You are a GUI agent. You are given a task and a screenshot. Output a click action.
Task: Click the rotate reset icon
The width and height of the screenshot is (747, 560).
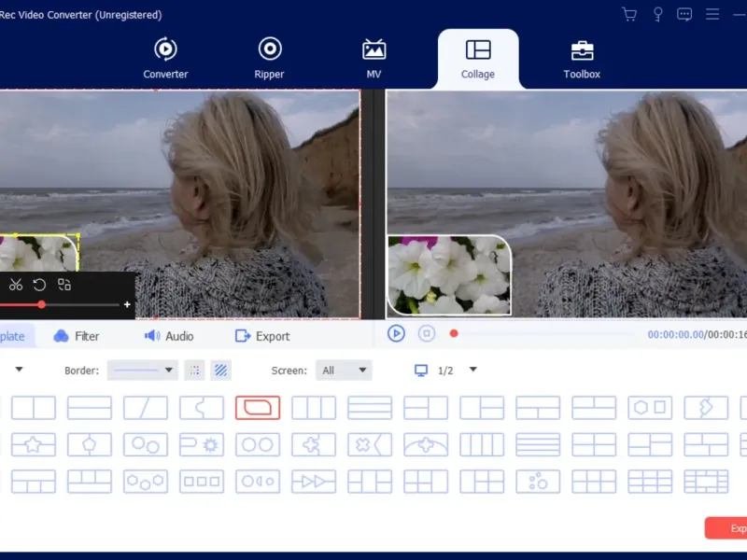pos(39,285)
